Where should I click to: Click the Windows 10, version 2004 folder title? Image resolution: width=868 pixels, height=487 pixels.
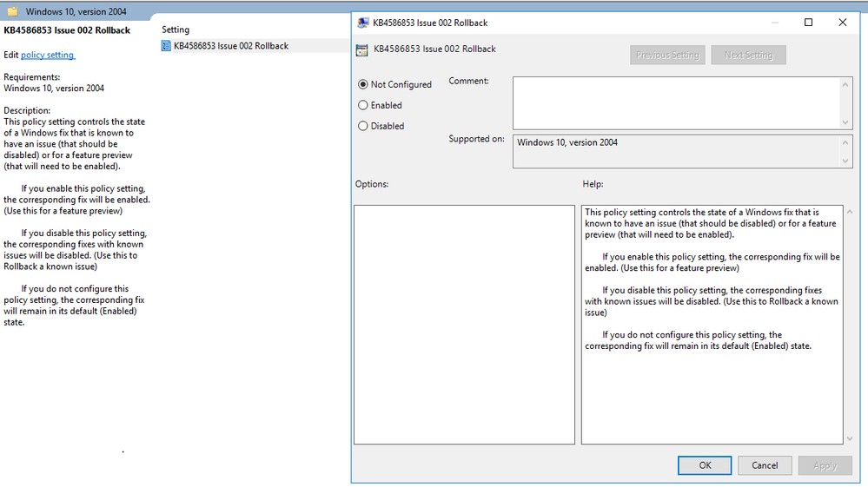click(76, 11)
